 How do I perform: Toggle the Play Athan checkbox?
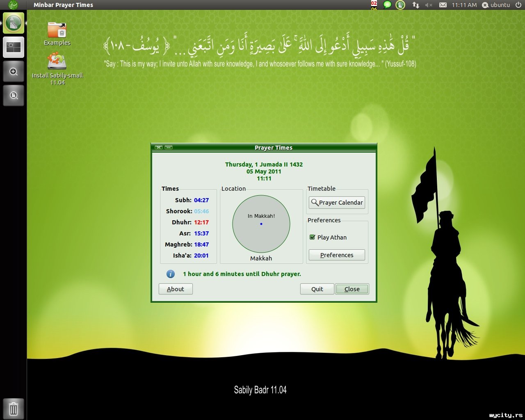[313, 237]
